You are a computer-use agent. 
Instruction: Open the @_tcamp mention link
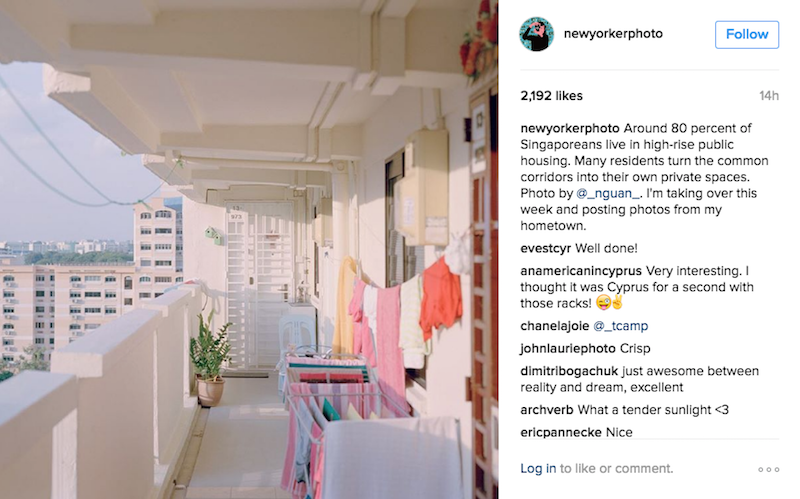click(620, 326)
